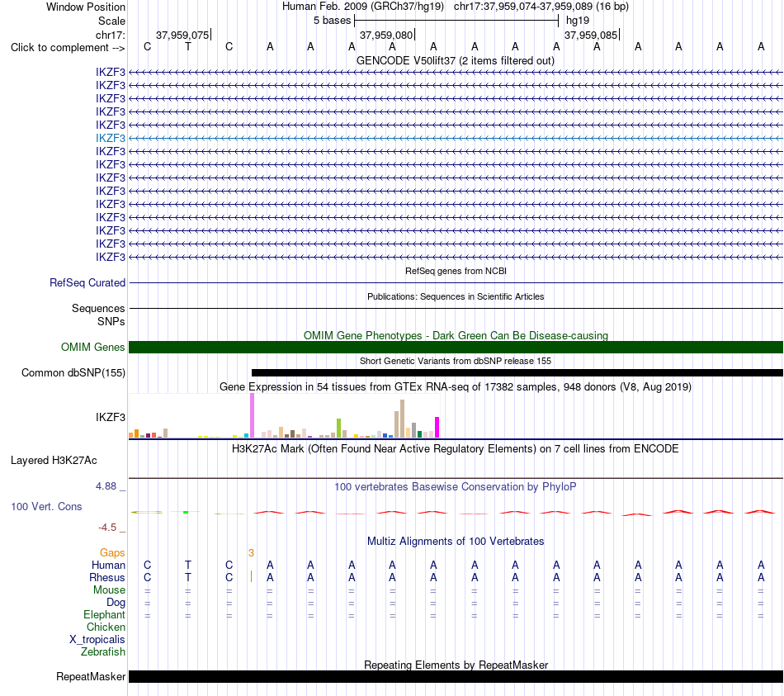Click the RepeatMasker track label

pos(91,677)
